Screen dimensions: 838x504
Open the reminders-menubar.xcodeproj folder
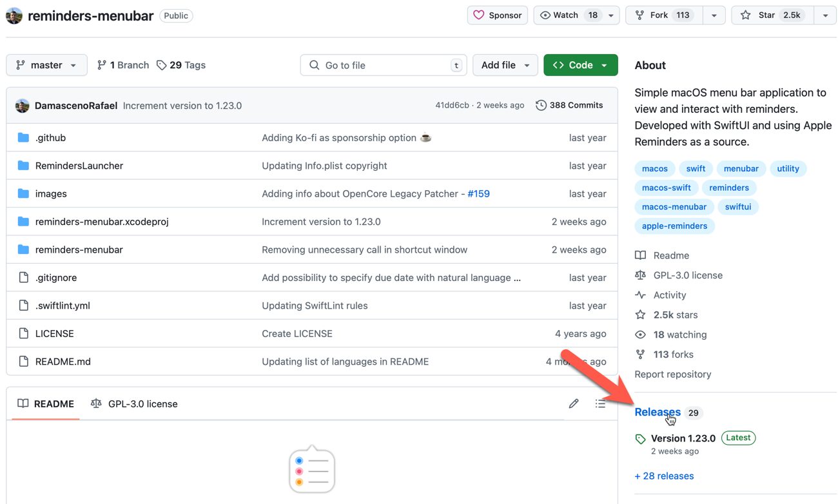point(102,222)
